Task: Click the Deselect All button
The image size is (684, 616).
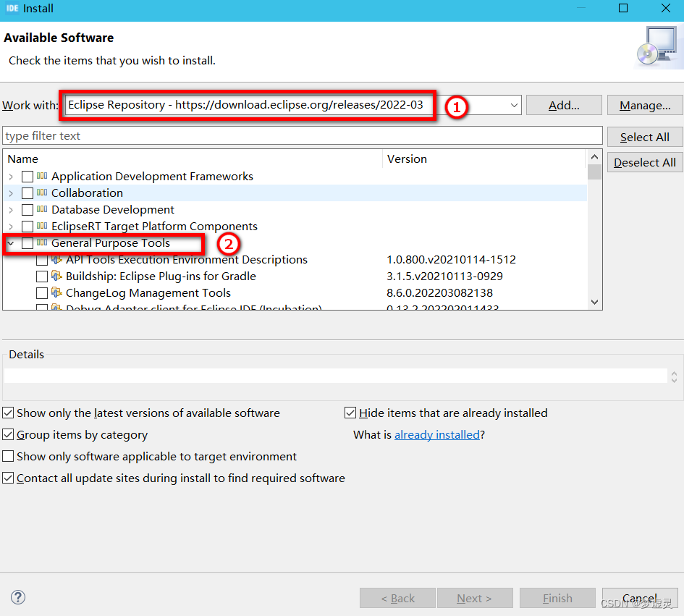Action: pyautogui.click(x=645, y=162)
